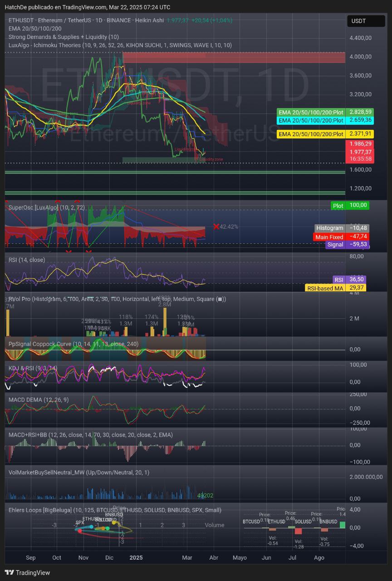Click the red supply zone near 4.000
Screen dimensions: 392x581
[234, 57]
